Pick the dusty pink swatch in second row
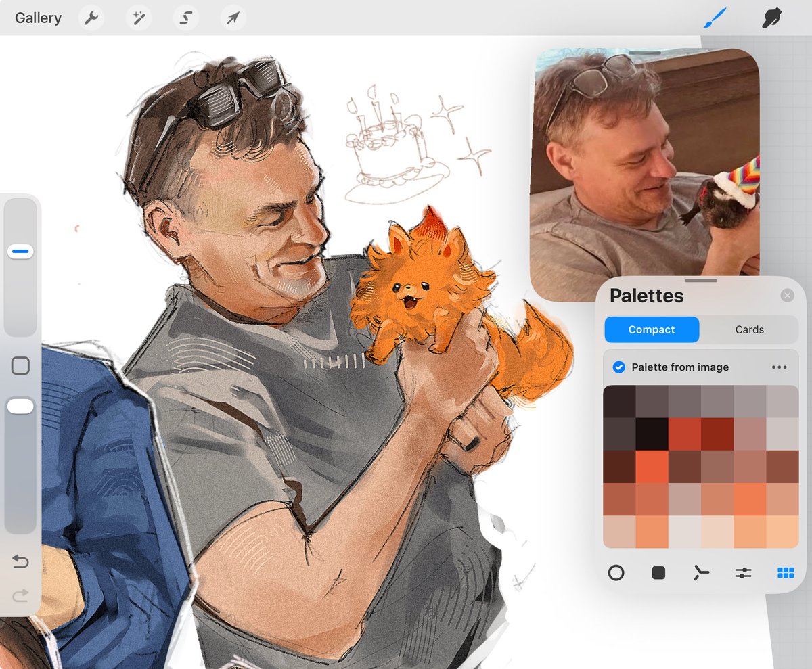 tap(750, 434)
